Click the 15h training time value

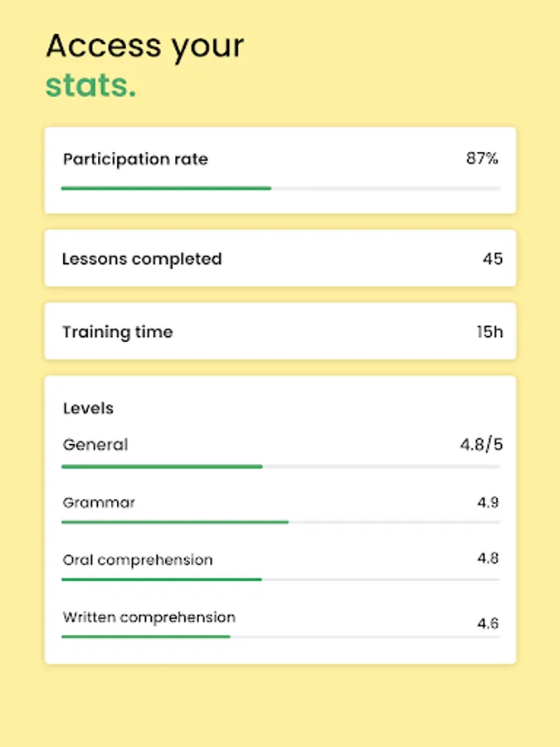pos(489,332)
